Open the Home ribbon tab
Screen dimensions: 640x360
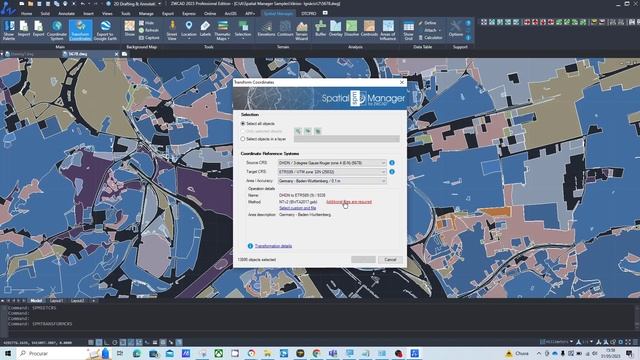(x=27, y=13)
